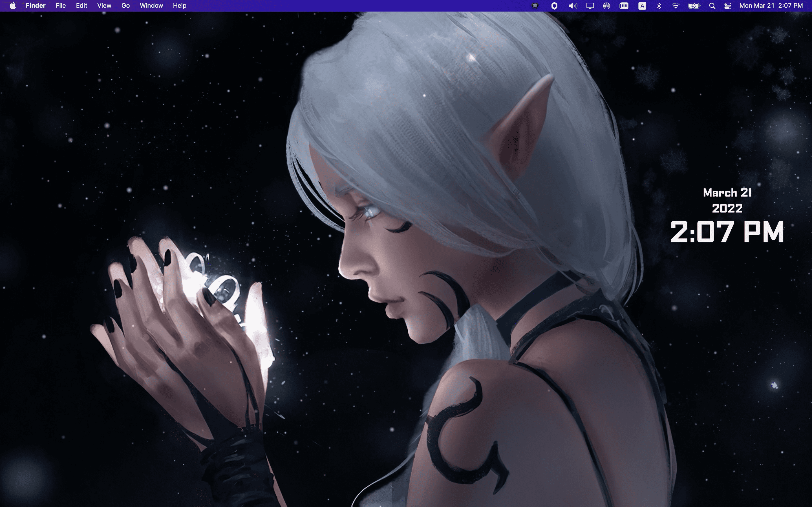Click the barcode-style menu bar icon
Viewport: 812px width, 507px height.
(625, 5)
